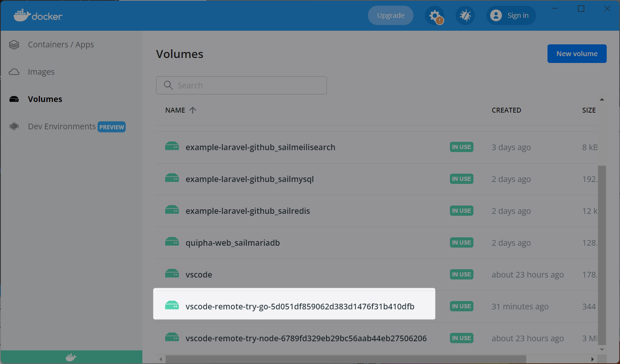The image size is (620, 364).
Task: Click the scroll up arrow of volumes list
Action: point(602,99)
